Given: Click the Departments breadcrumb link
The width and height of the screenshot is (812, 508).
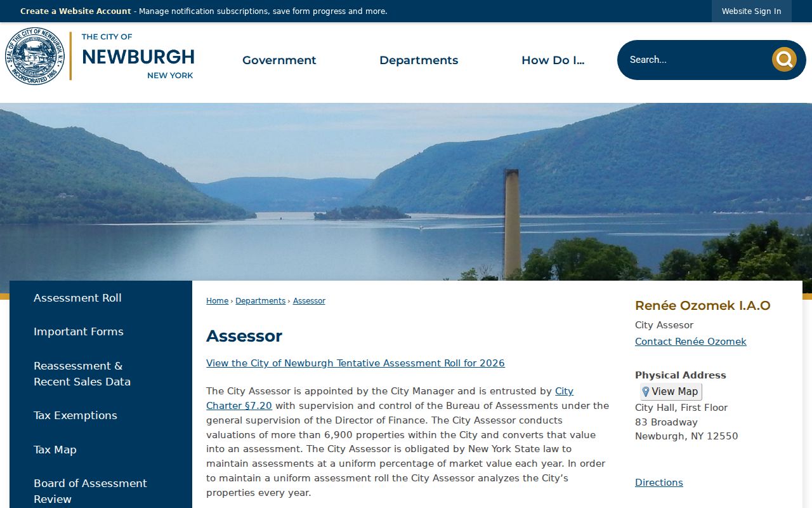Looking at the screenshot, I should [260, 301].
